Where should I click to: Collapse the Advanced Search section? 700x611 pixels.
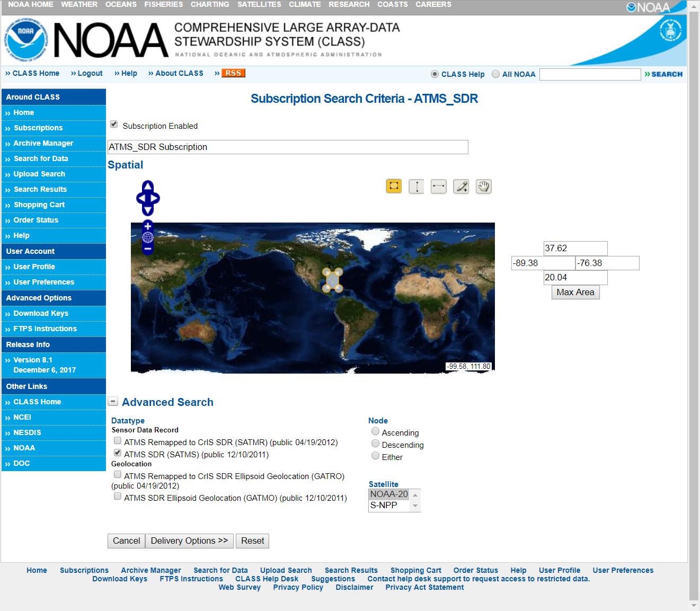point(113,401)
